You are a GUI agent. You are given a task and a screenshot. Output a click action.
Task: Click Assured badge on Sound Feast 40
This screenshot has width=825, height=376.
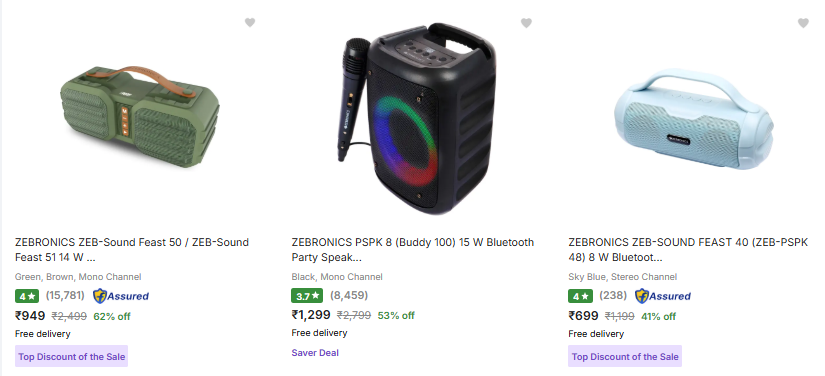(x=663, y=296)
